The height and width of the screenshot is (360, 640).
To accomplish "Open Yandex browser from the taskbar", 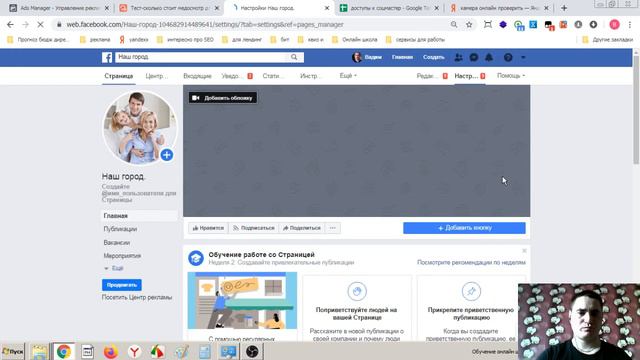I will point(134,351).
